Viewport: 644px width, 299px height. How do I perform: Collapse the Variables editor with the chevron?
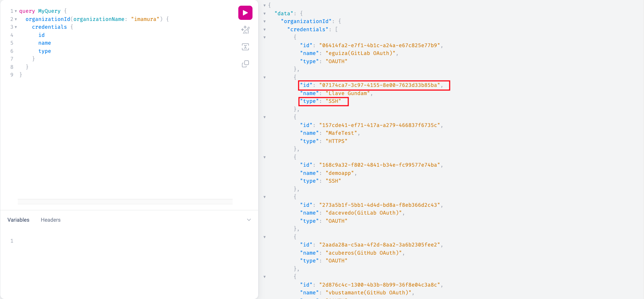pos(249,220)
